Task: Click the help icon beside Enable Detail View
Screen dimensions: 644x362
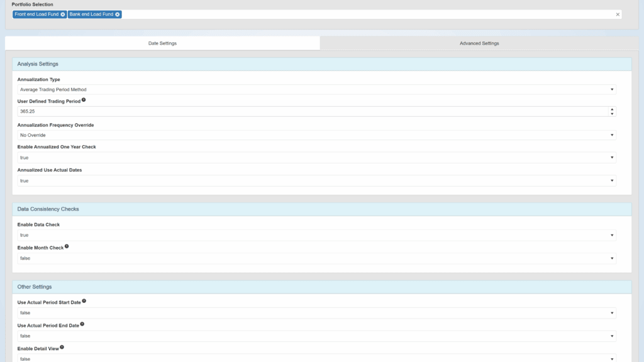Action: [62, 347]
